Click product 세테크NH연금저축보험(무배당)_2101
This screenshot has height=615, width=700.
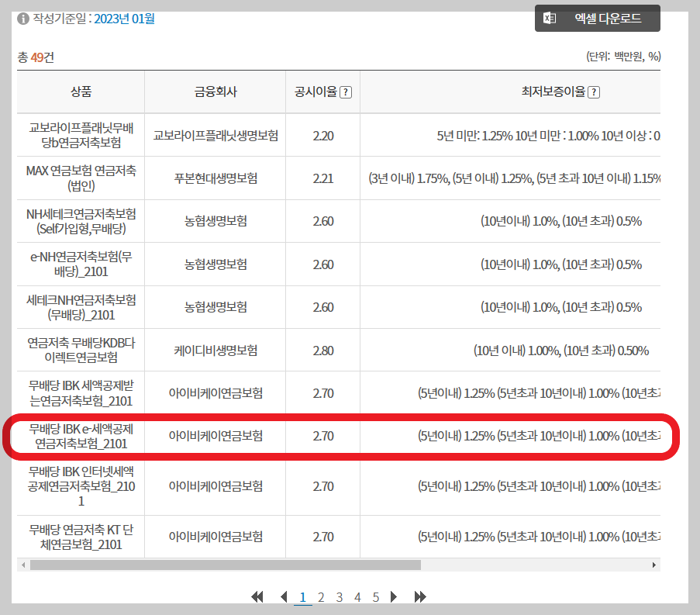[81, 307]
